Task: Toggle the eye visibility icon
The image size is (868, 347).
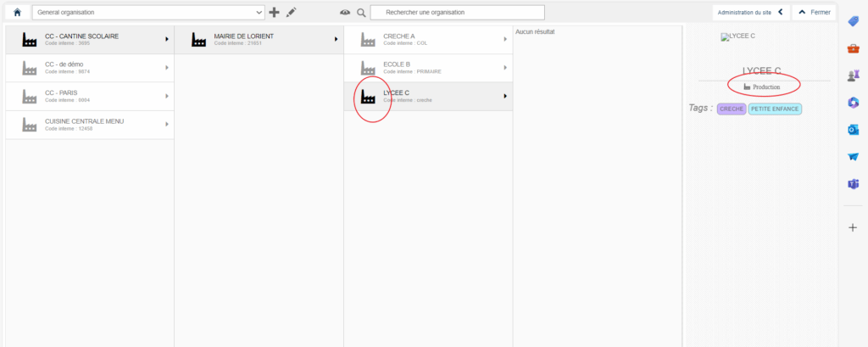Action: coord(345,13)
